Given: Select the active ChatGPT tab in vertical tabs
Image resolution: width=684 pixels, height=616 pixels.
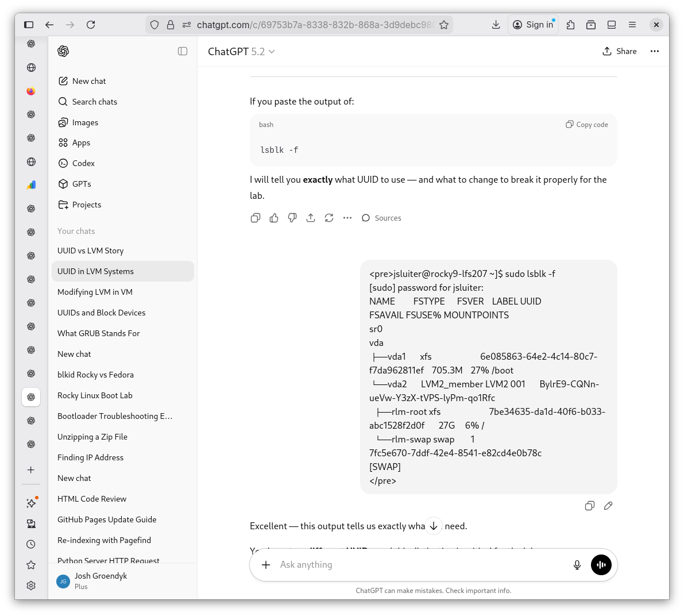Looking at the screenshot, I should (31, 396).
